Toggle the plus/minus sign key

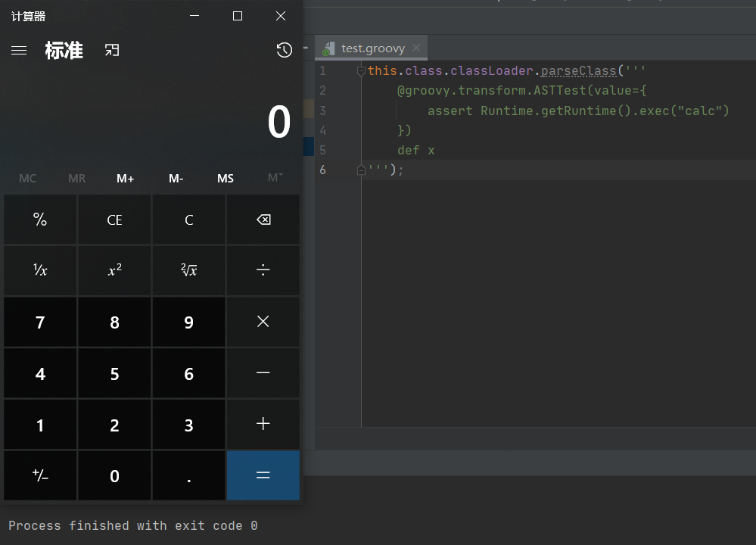pyautogui.click(x=40, y=476)
